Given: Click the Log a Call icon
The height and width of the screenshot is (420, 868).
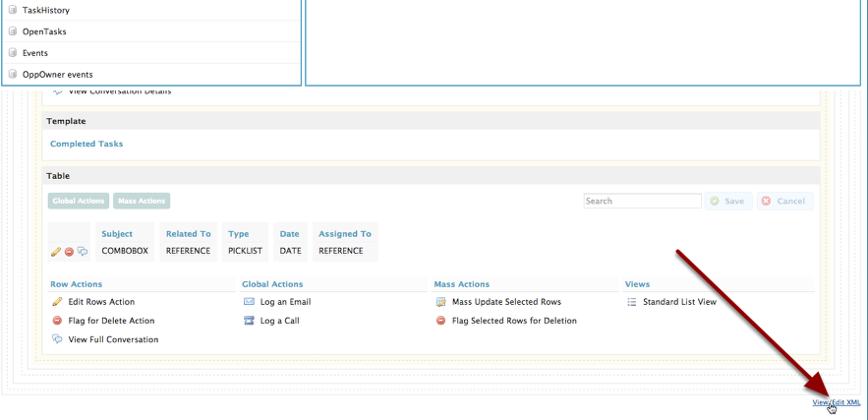Looking at the screenshot, I should (x=250, y=321).
